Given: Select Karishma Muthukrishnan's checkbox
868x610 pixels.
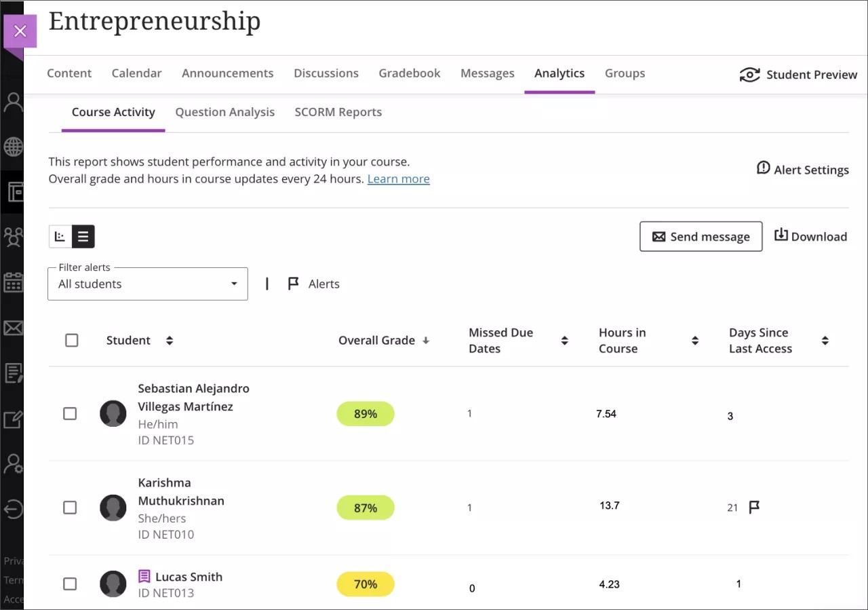Looking at the screenshot, I should 70,508.
